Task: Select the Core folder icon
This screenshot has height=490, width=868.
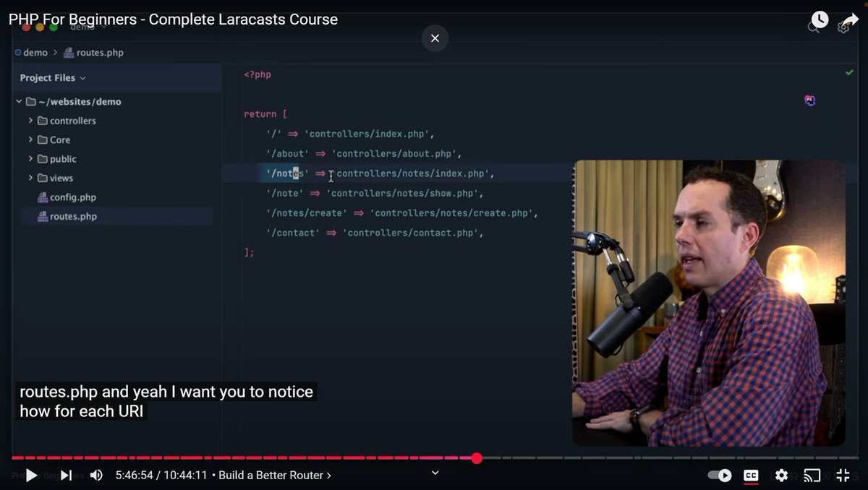Action: point(43,140)
